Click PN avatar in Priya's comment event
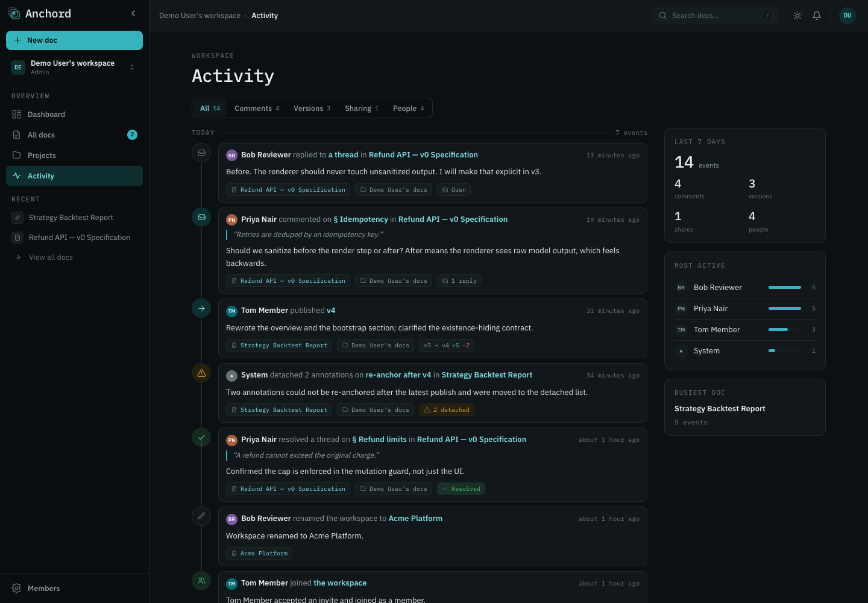 click(x=231, y=220)
